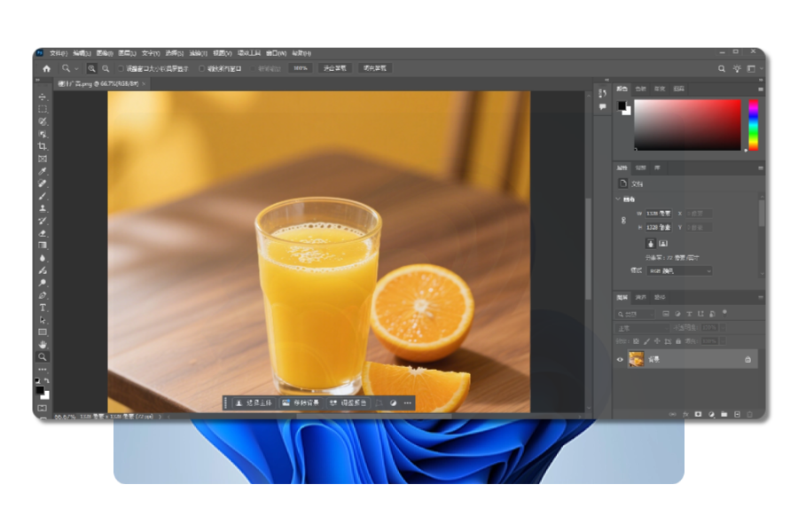Image resolution: width=798 pixels, height=532 pixels.
Task: Click the select subject button in contextual taskbar
Action: click(x=254, y=403)
